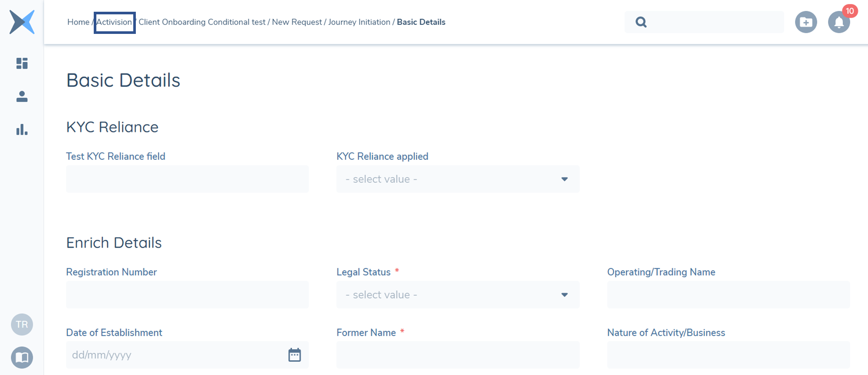
Task: Open the Date of Establishment calendar picker
Action: point(295,355)
